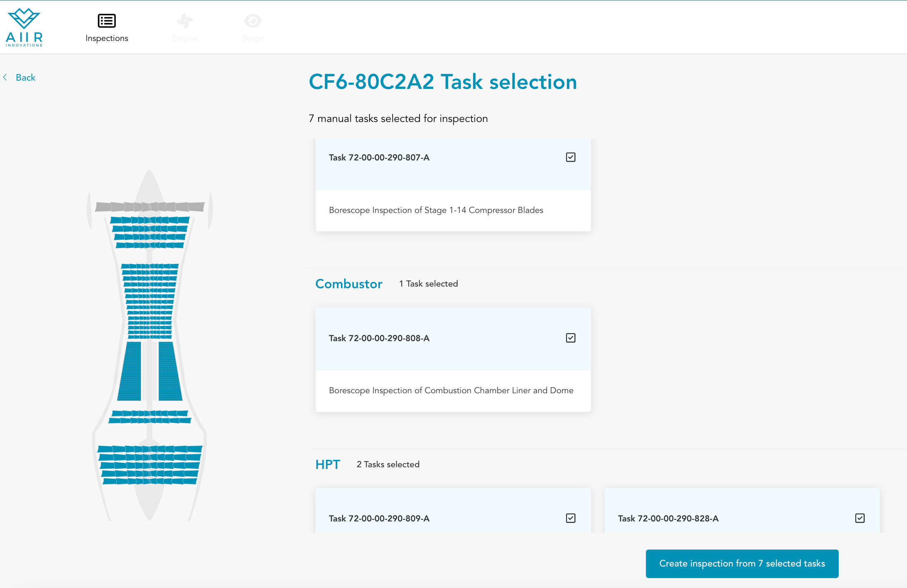The width and height of the screenshot is (907, 588).
Task: Click the Engine fan icon
Action: [x=185, y=21]
